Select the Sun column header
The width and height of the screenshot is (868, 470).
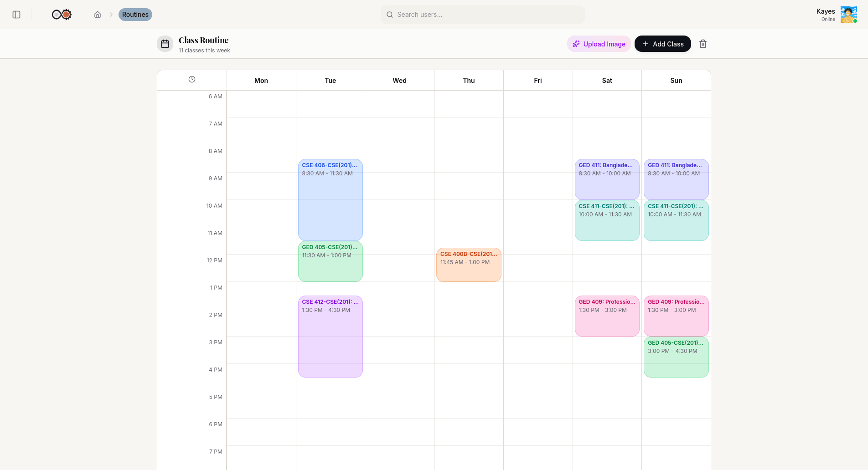[x=677, y=81]
